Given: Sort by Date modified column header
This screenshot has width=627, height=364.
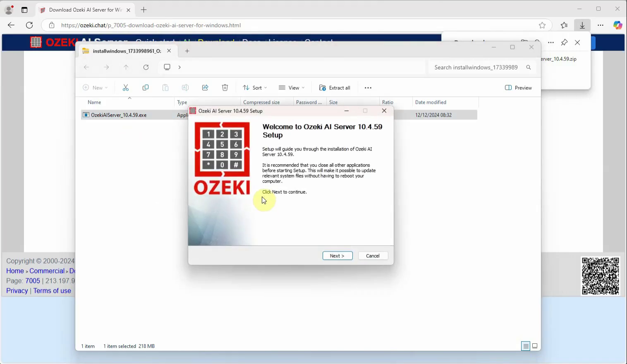Looking at the screenshot, I should tap(431, 102).
